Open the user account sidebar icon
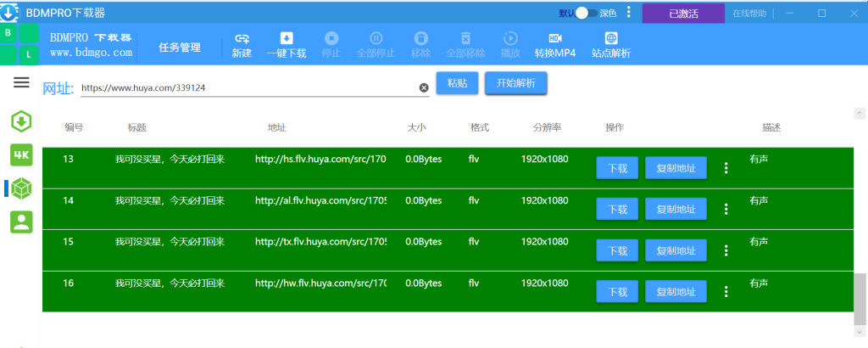868x348 pixels. (21, 222)
